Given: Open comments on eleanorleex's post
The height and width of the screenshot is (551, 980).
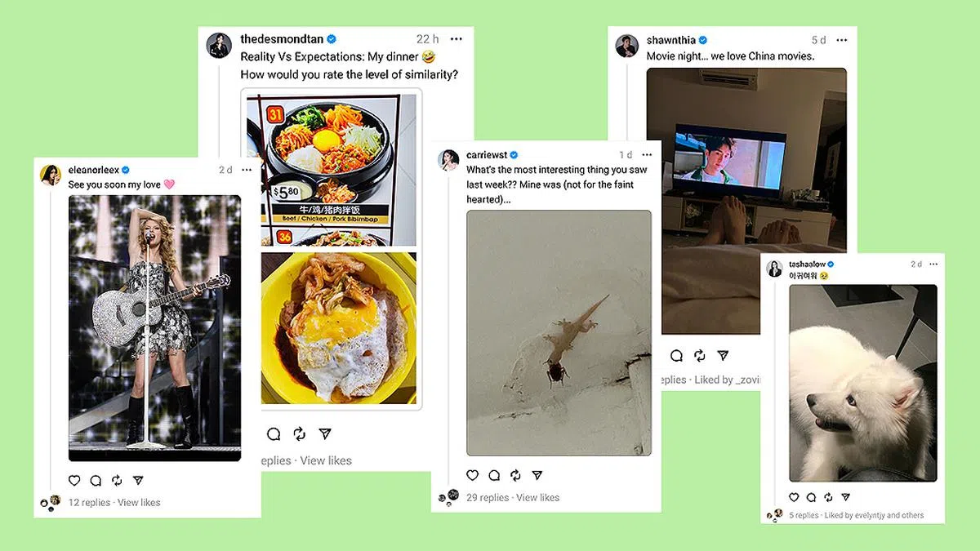Looking at the screenshot, I should click(x=96, y=481).
